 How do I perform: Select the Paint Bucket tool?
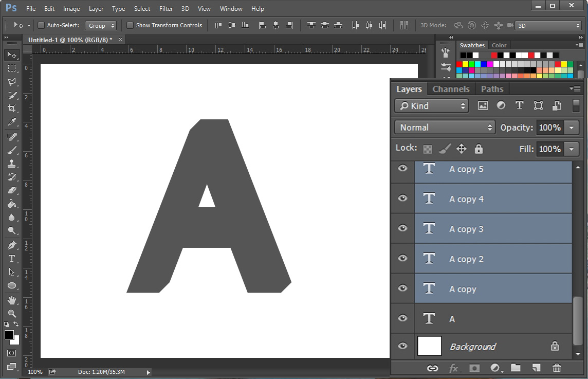pyautogui.click(x=12, y=204)
